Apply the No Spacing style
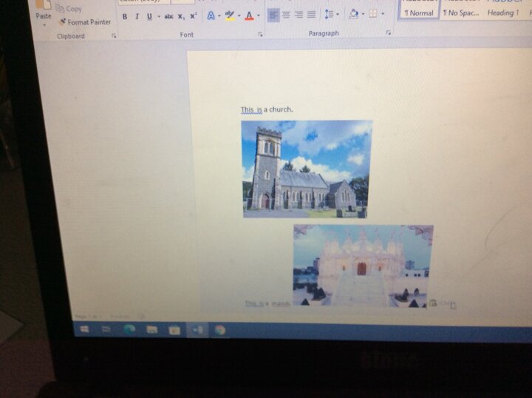 [460, 13]
